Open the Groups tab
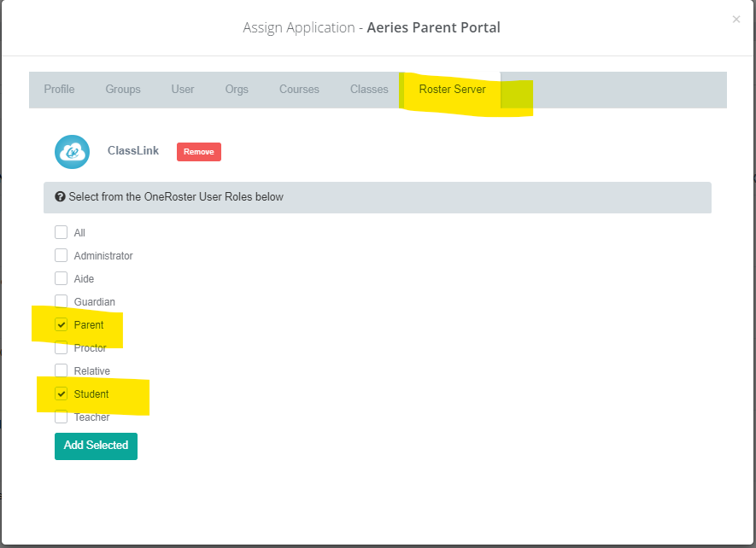 point(123,90)
